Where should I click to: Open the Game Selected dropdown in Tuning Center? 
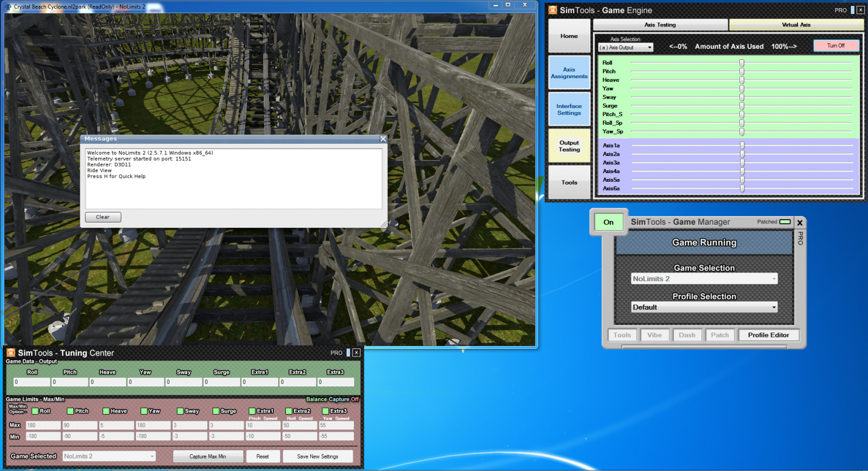coord(109,456)
